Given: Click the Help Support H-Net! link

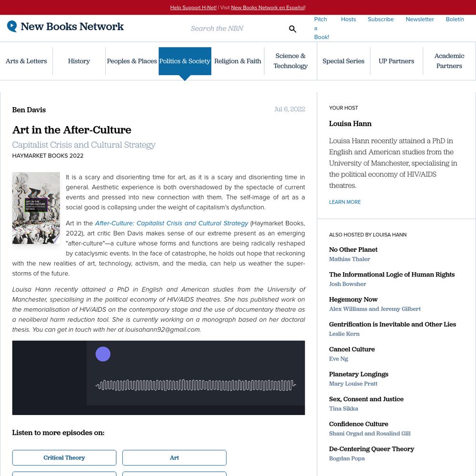Looking at the screenshot, I should click(193, 8).
